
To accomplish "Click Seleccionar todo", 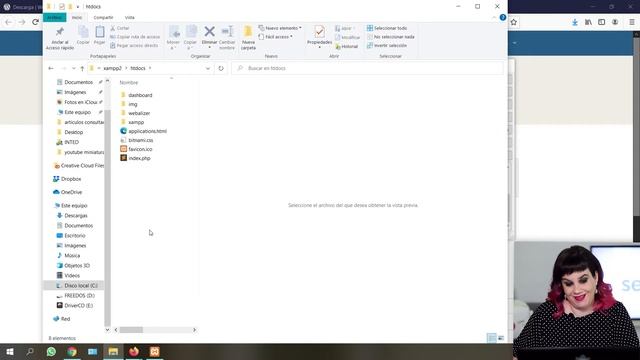I will (387, 28).
